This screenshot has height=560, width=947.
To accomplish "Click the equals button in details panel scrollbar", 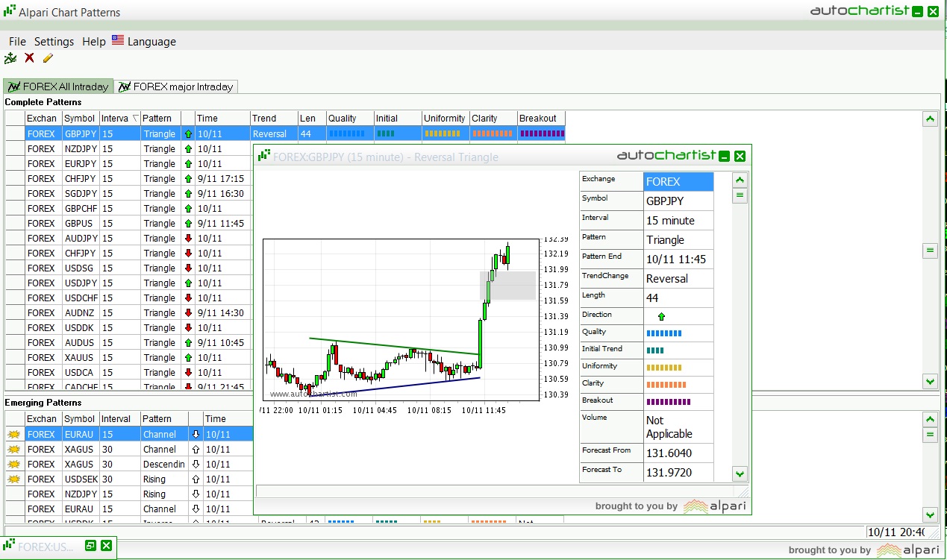I will tap(740, 195).
